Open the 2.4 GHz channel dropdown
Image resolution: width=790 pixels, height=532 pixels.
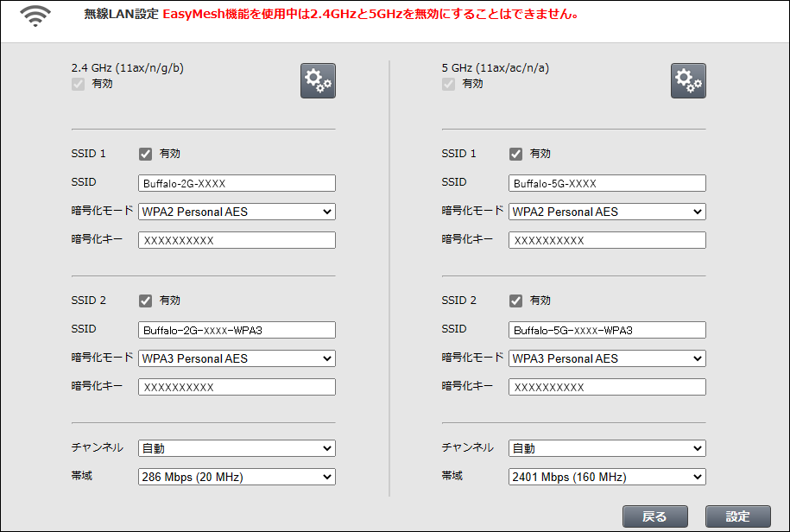(237, 448)
